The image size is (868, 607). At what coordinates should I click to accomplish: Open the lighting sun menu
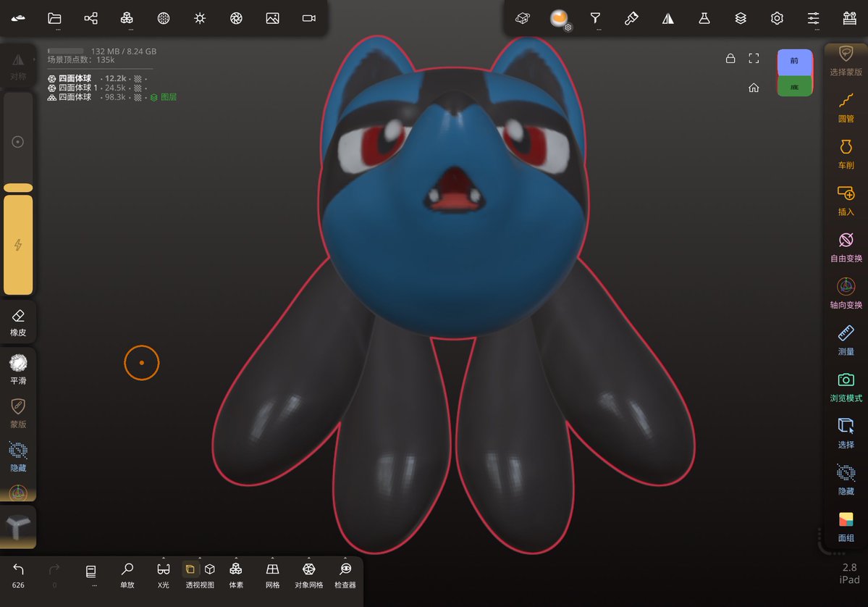200,18
